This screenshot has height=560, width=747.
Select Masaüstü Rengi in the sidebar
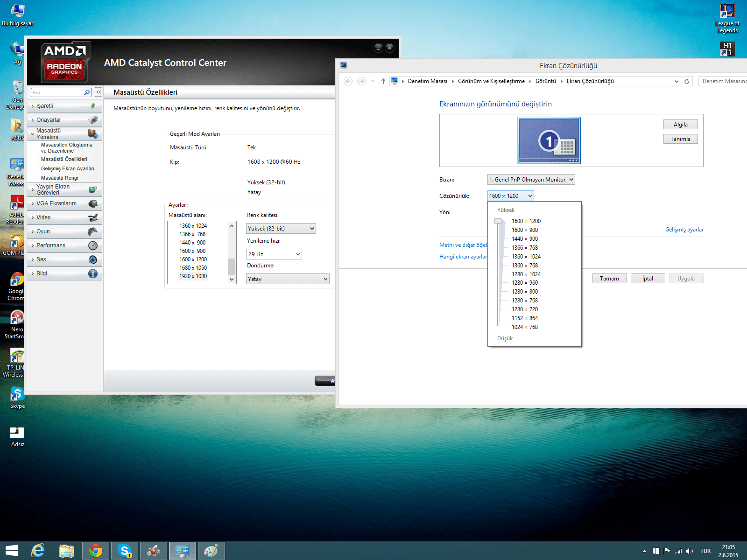(60, 178)
